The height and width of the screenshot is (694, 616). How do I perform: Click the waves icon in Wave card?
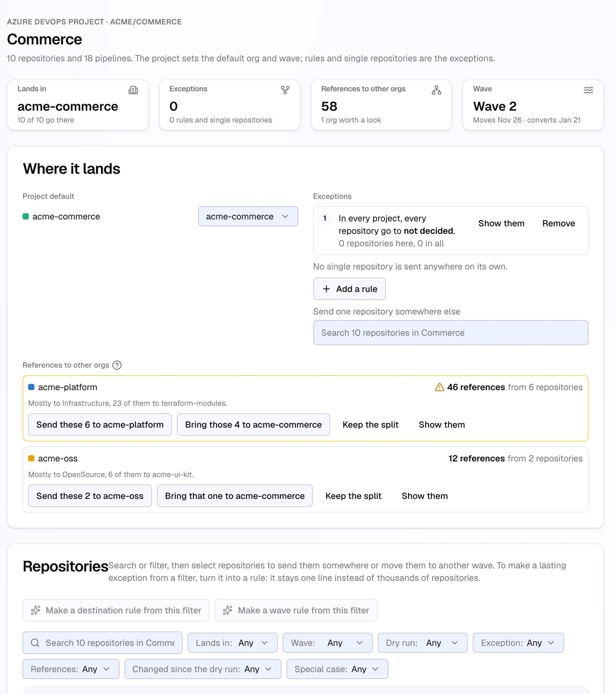pos(588,90)
